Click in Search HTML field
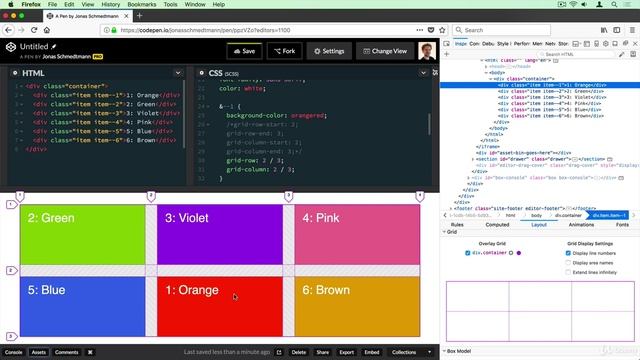 (577, 54)
